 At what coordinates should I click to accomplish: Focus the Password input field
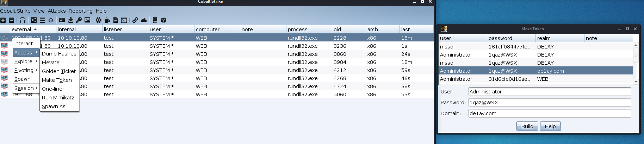(550, 103)
